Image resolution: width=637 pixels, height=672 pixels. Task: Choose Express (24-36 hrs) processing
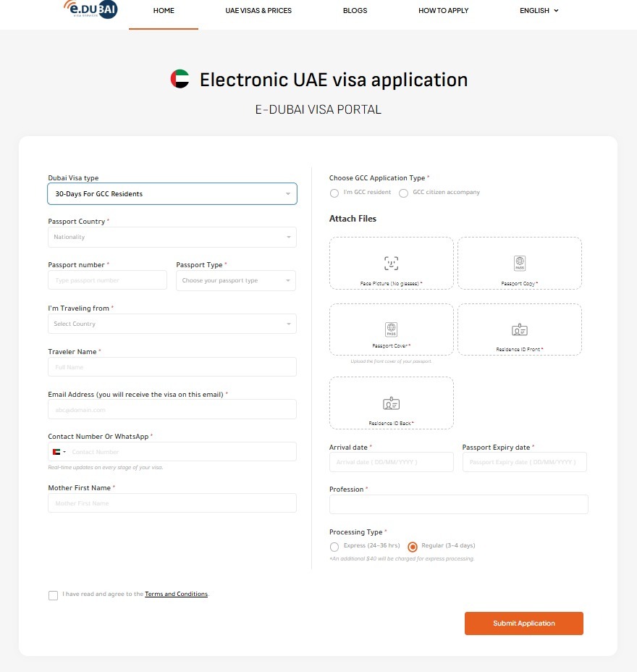pos(334,547)
